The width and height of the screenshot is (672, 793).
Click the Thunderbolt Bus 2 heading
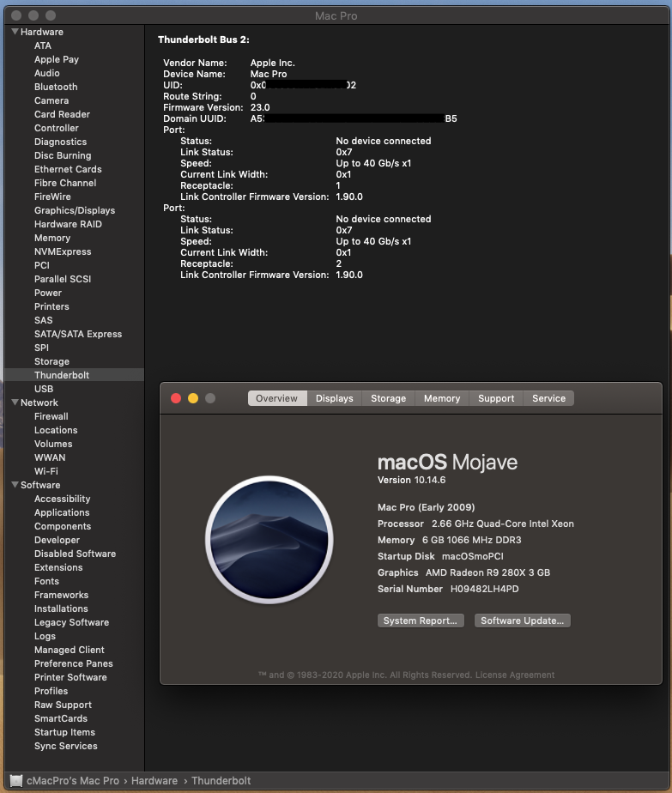coord(203,39)
